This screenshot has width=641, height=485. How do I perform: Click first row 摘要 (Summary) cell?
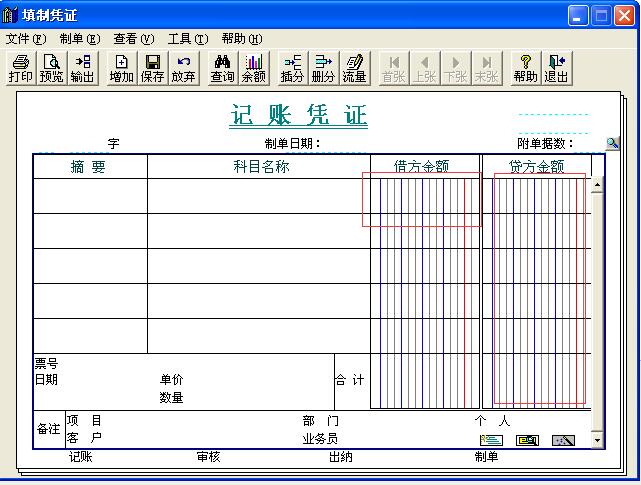[90, 196]
